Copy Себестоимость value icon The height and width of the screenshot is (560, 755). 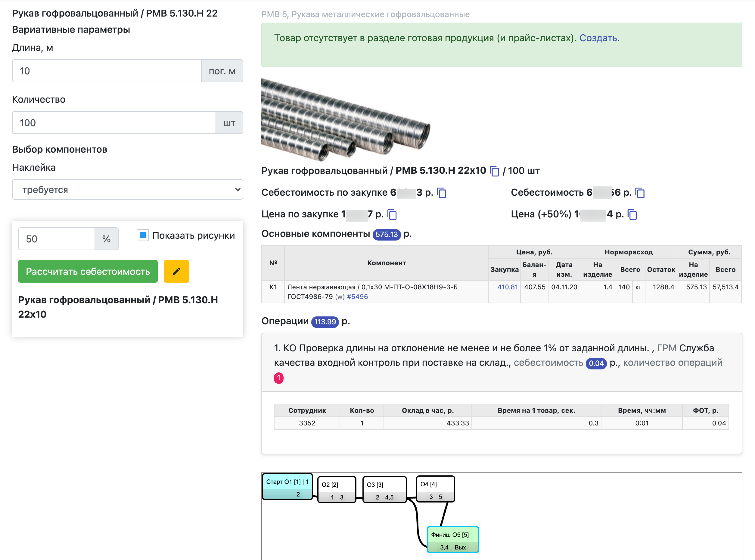tap(640, 193)
